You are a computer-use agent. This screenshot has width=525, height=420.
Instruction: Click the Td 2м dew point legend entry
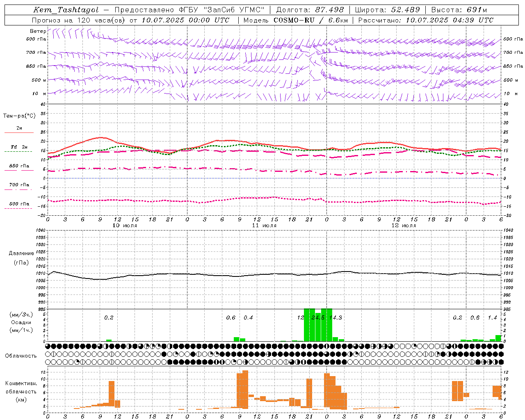click(19, 147)
